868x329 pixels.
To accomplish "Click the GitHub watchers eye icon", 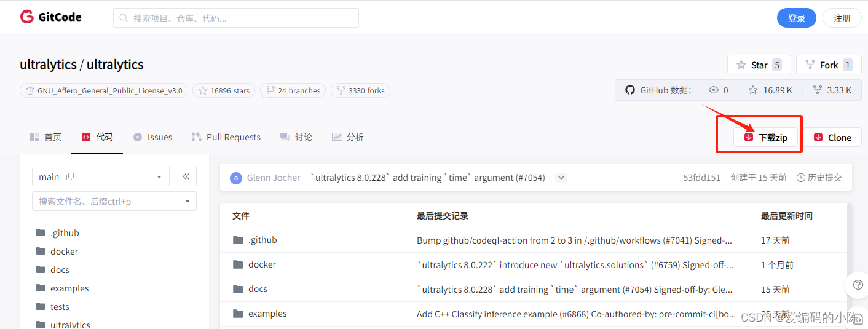I will pyautogui.click(x=714, y=90).
